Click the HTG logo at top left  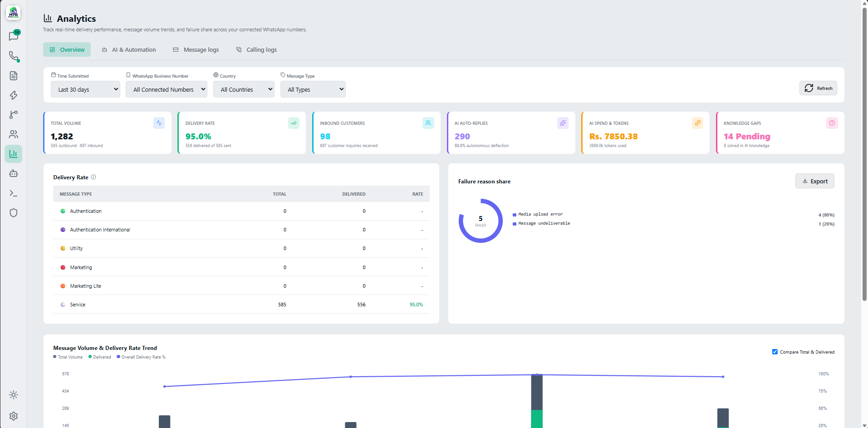(13, 13)
